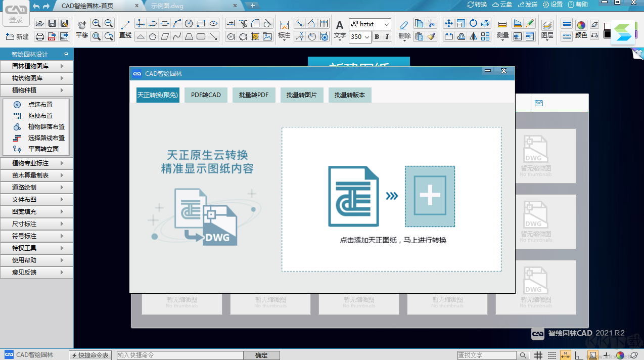Toggle italic text formatting
This screenshot has width=644, height=360.
(387, 36)
